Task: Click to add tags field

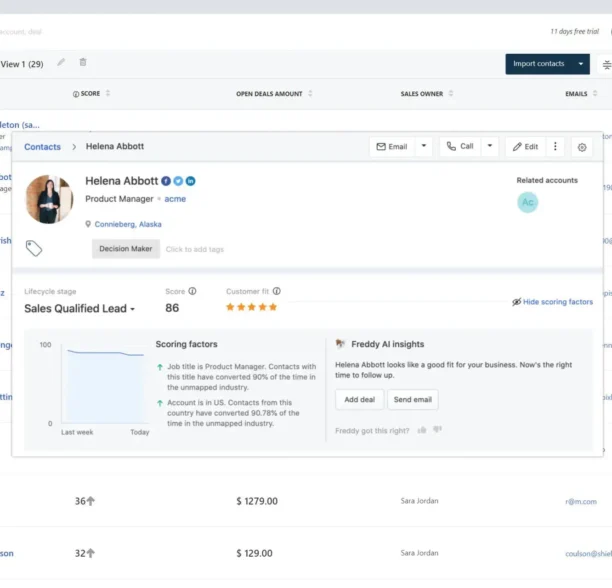Action: (x=195, y=249)
